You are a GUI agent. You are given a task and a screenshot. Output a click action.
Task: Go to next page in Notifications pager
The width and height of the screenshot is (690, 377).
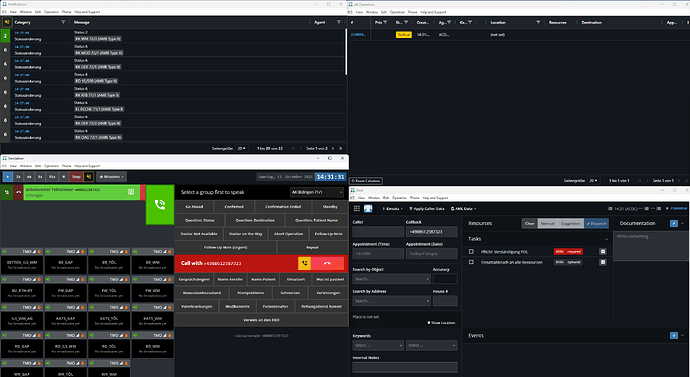click(x=333, y=149)
